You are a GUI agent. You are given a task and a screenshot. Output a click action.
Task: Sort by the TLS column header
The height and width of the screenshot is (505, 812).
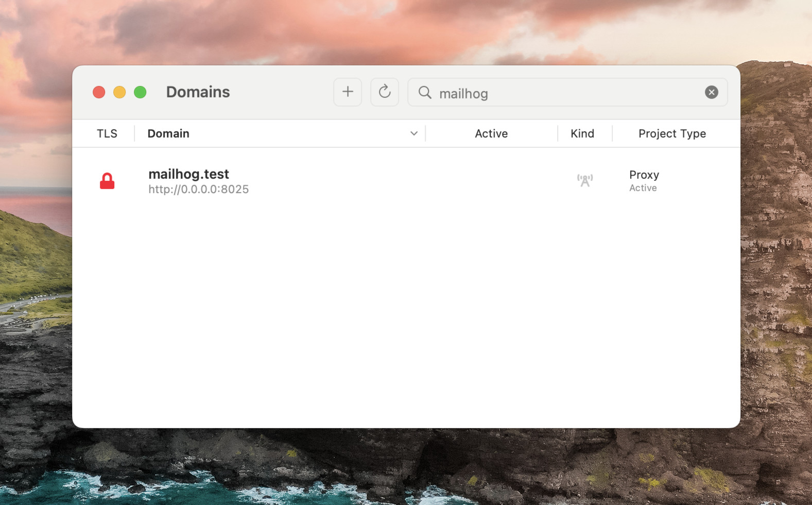107,133
